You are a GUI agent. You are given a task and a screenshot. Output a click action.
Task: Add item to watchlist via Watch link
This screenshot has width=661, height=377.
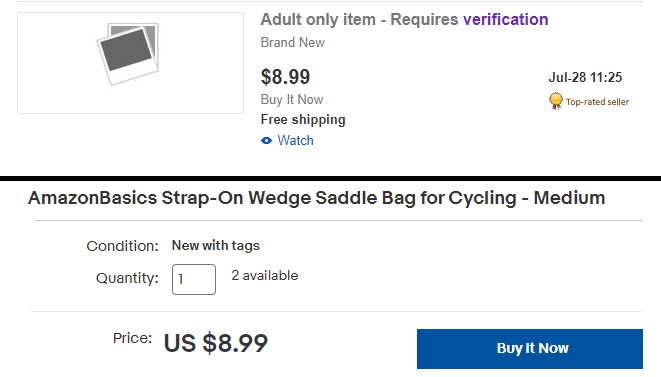295,140
